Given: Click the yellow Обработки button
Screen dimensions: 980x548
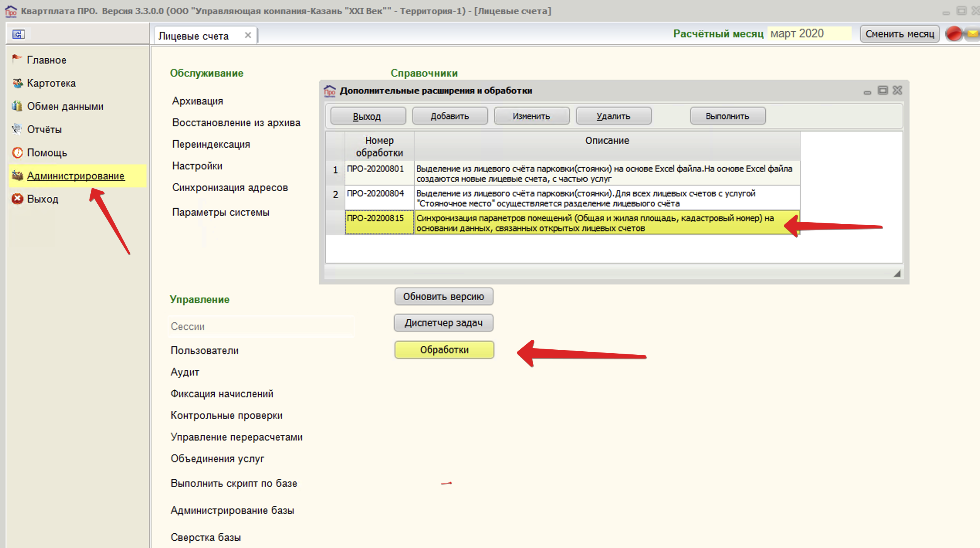Looking at the screenshot, I should tap(444, 350).
